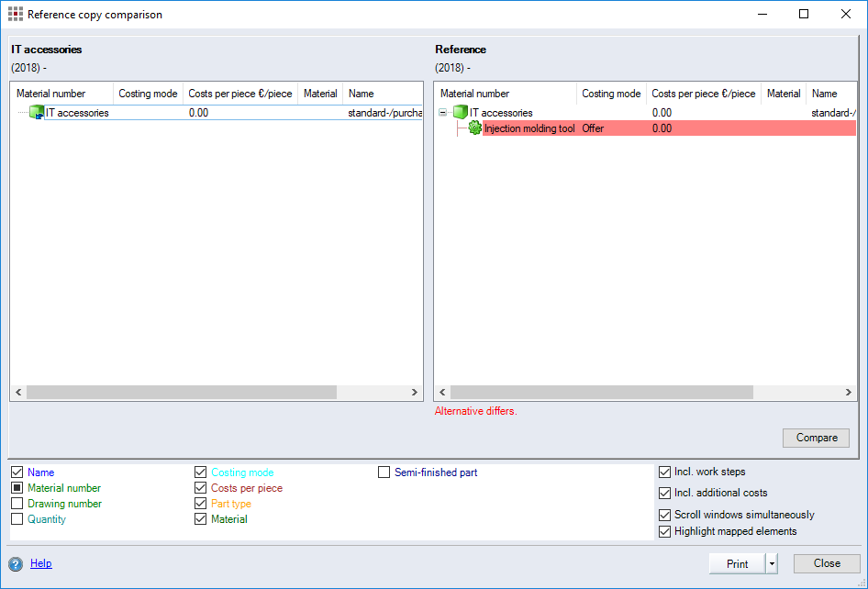Check the Semi-finished part checkbox
This screenshot has height=589, width=868.
point(384,472)
